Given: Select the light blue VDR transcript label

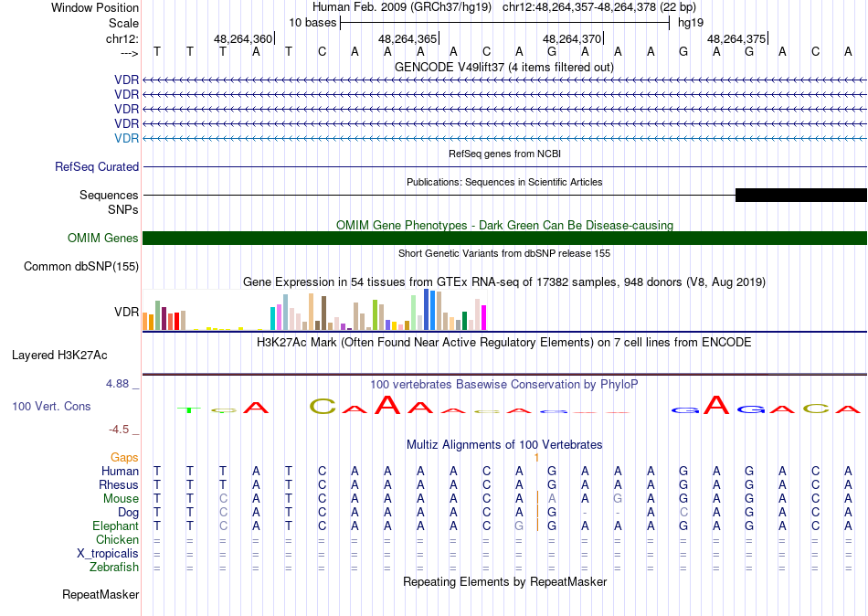Looking at the screenshot, I should click(x=126, y=138).
